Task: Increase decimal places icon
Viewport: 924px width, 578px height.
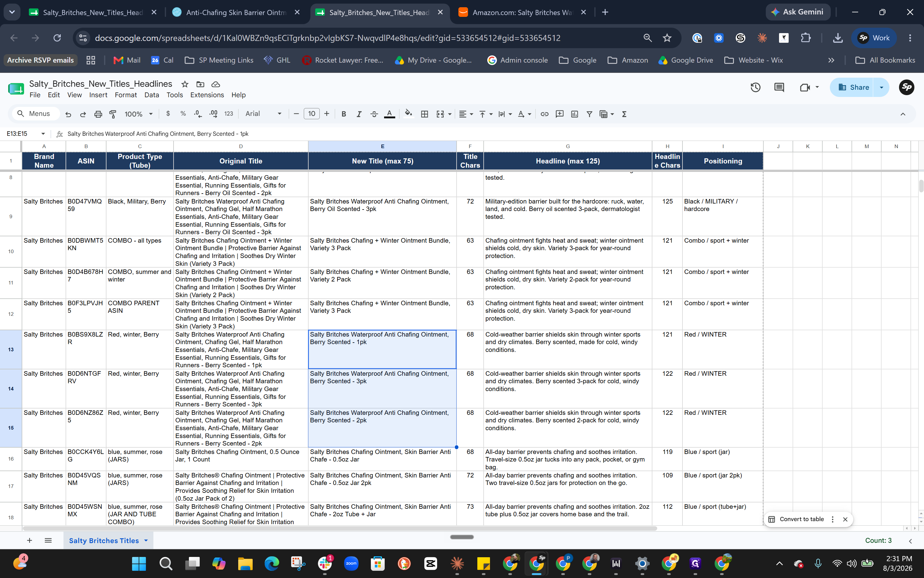Action: pyautogui.click(x=213, y=113)
